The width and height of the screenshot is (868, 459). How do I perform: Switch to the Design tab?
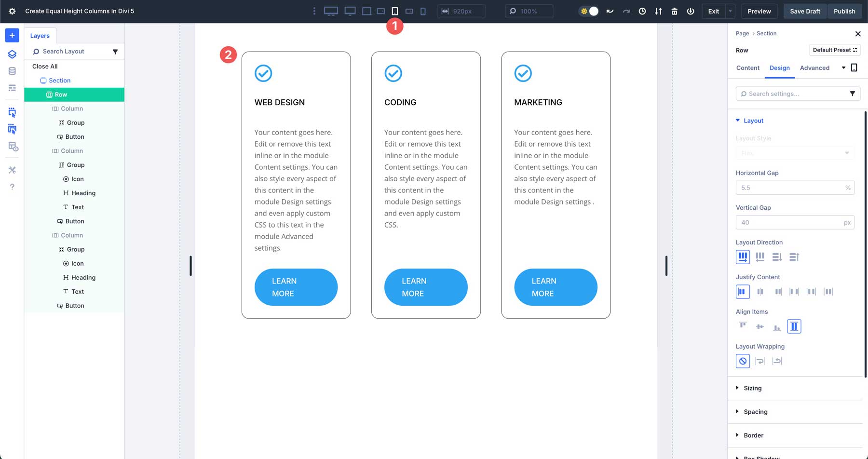click(780, 68)
